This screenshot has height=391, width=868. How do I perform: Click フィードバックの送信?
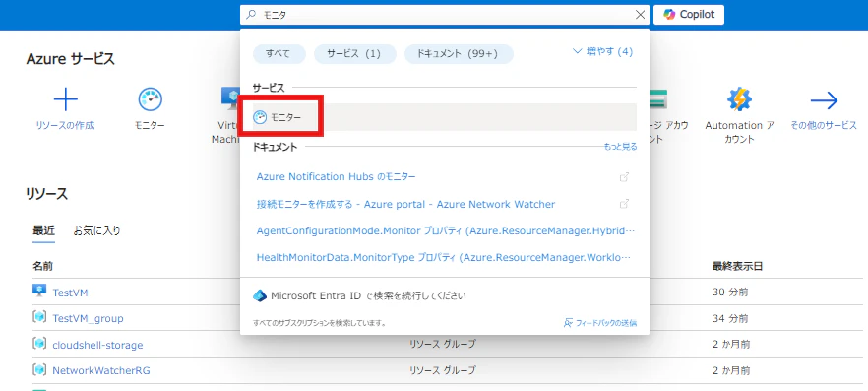click(x=600, y=322)
